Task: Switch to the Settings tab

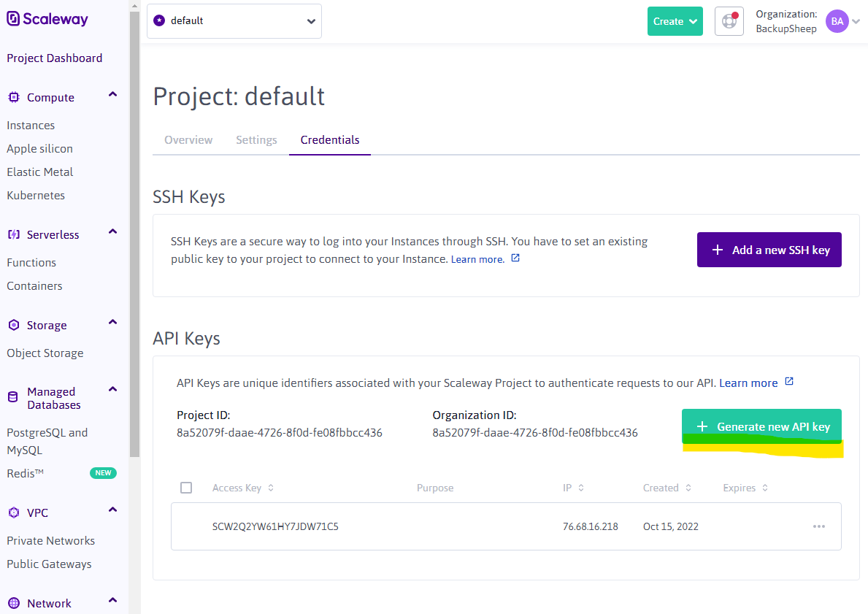Action: [x=256, y=140]
